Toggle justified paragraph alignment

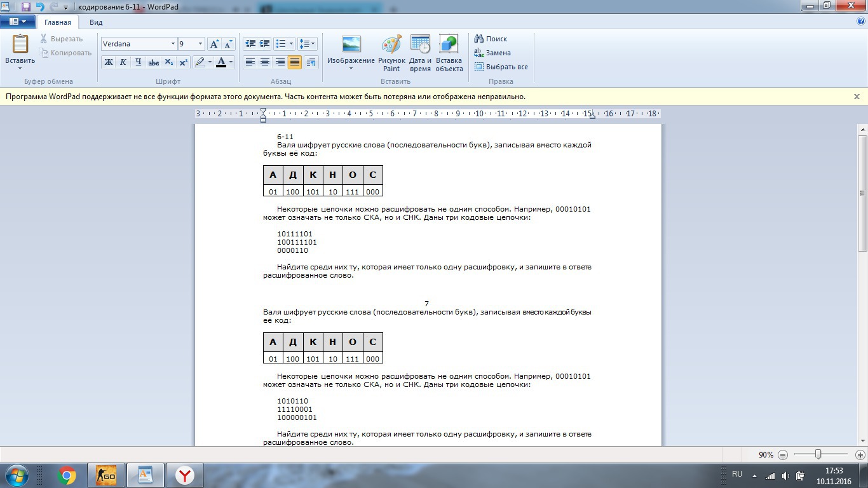click(x=294, y=62)
